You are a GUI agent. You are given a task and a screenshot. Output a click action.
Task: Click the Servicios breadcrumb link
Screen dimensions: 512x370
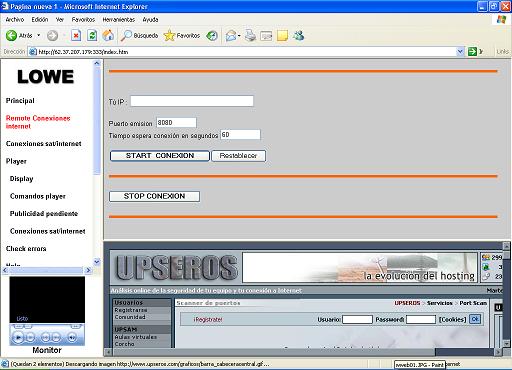[x=440, y=303]
